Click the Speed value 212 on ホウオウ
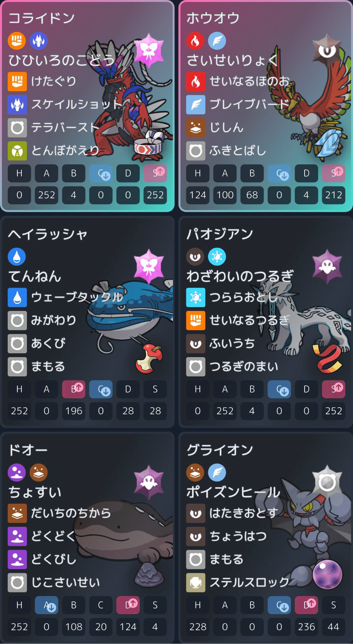The height and width of the screenshot is (644, 353). [334, 195]
